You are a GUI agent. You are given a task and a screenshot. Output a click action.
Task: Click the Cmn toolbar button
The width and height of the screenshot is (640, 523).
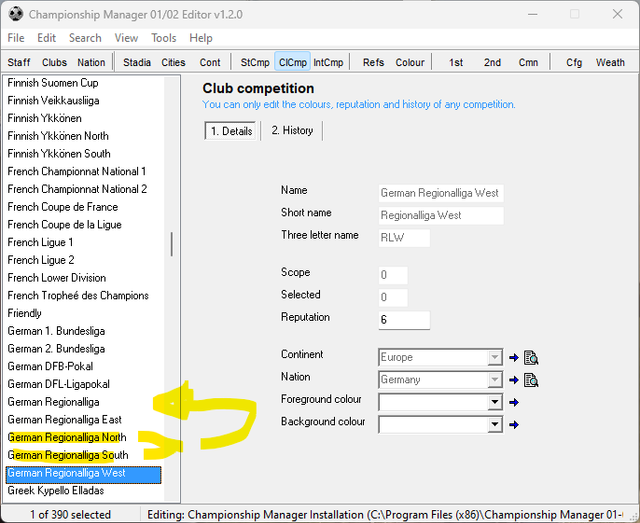point(528,62)
